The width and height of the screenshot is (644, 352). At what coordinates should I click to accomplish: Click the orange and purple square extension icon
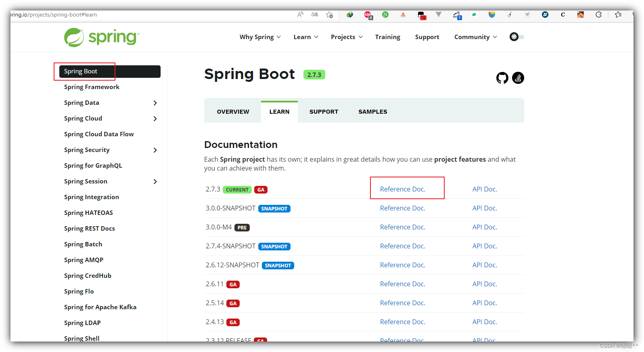tap(581, 15)
